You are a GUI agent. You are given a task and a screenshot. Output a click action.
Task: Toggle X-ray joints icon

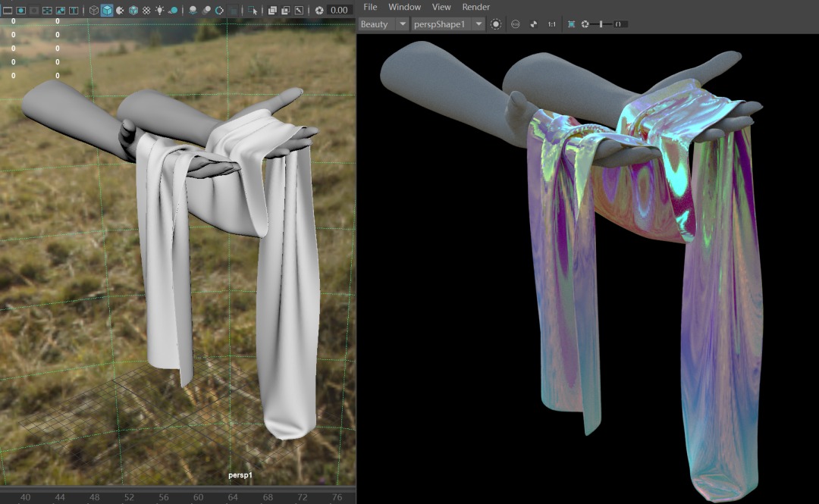tap(299, 10)
